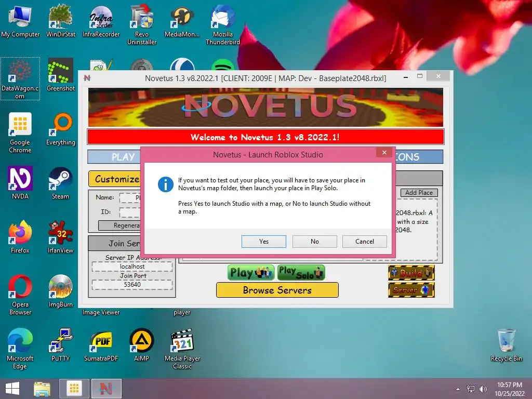Click the Server button in Novetus

411,290
